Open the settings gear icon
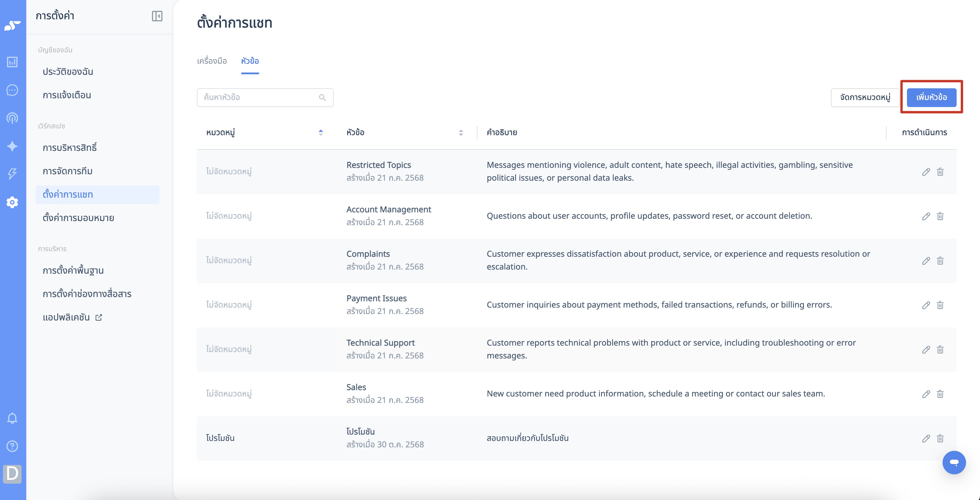 tap(12, 202)
